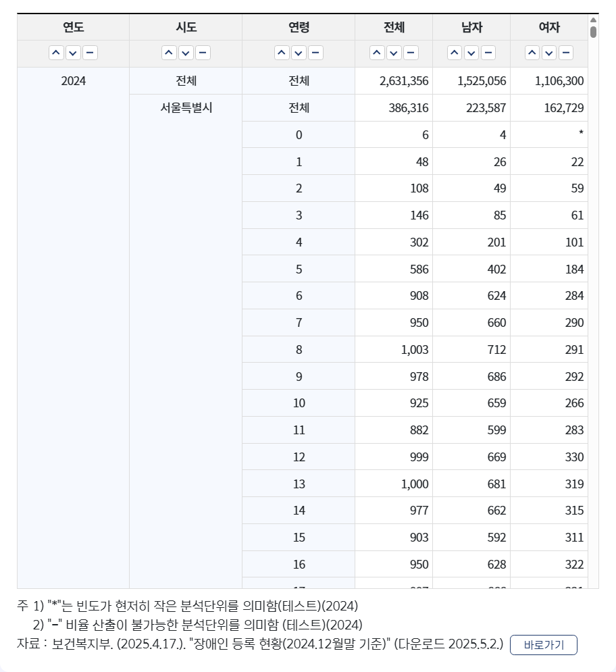Image resolution: width=616 pixels, height=672 pixels.
Task: Sort the 전체 column ascending
Action: (x=376, y=52)
